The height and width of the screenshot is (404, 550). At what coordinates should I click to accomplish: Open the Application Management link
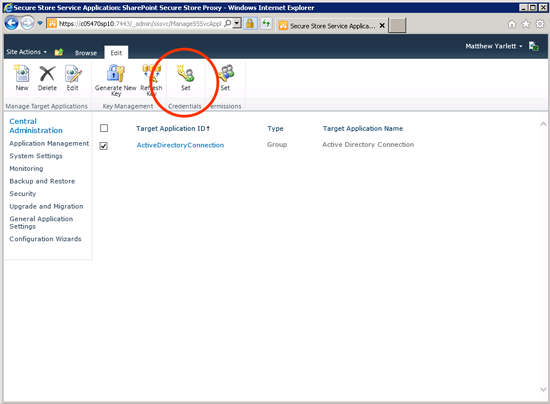[x=49, y=143]
